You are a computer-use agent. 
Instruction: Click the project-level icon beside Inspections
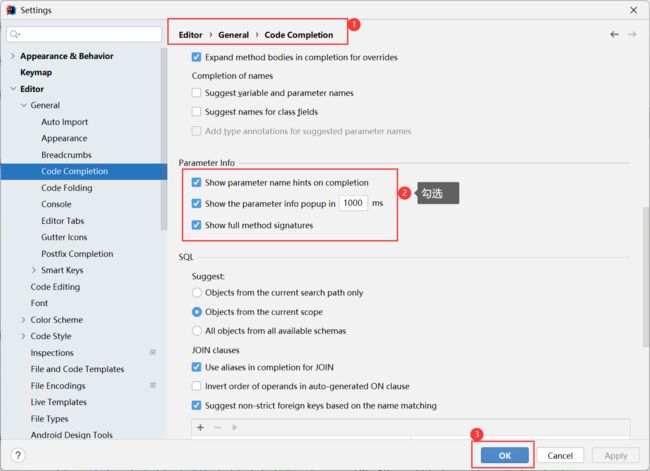pyautogui.click(x=153, y=353)
